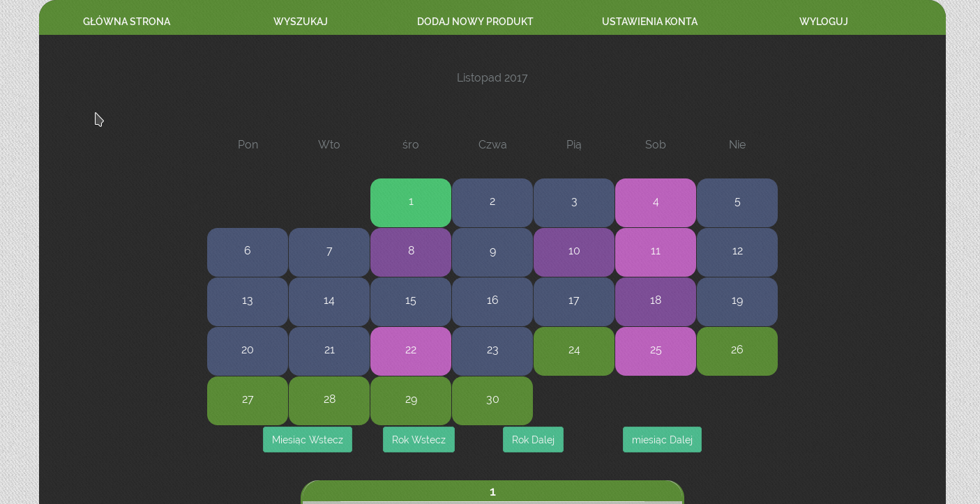The image size is (980, 504).
Task: Click calendar day 16
Action: point(492,301)
